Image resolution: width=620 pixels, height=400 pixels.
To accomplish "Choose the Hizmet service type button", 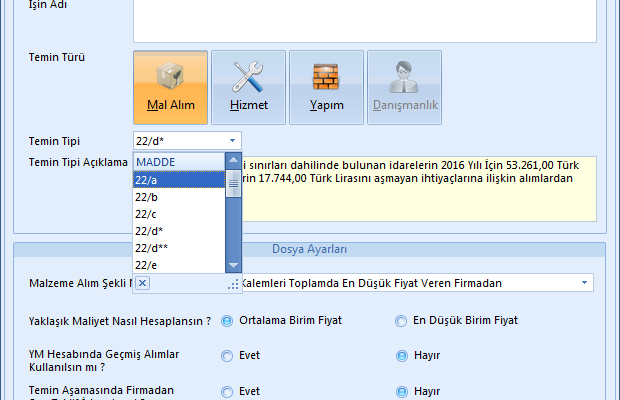I will 248,87.
